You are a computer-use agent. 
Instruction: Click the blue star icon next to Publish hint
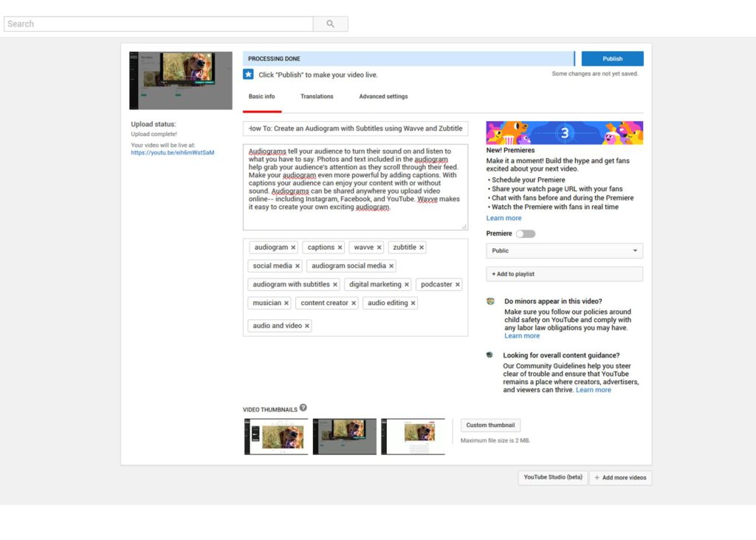248,75
